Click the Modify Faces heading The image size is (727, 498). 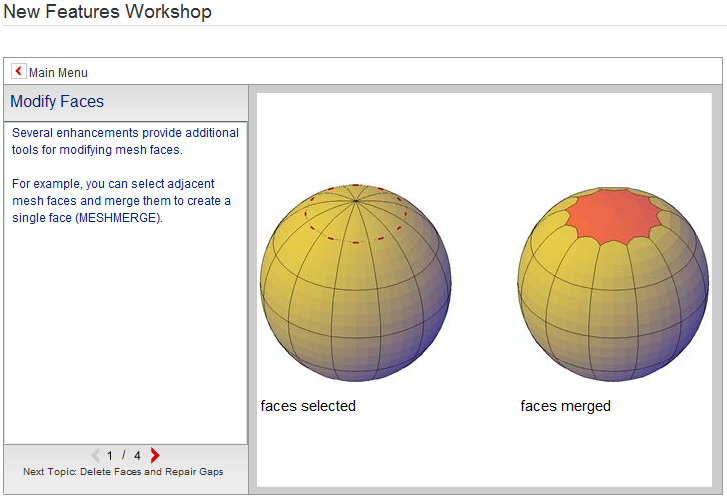(x=57, y=102)
